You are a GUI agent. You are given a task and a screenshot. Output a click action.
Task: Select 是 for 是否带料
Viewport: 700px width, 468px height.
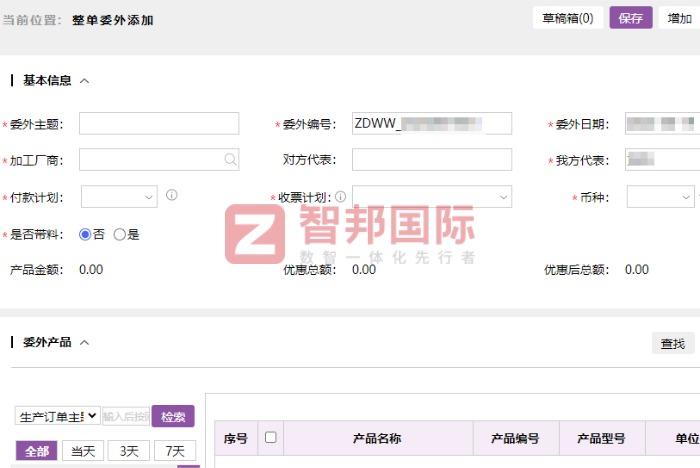120,234
